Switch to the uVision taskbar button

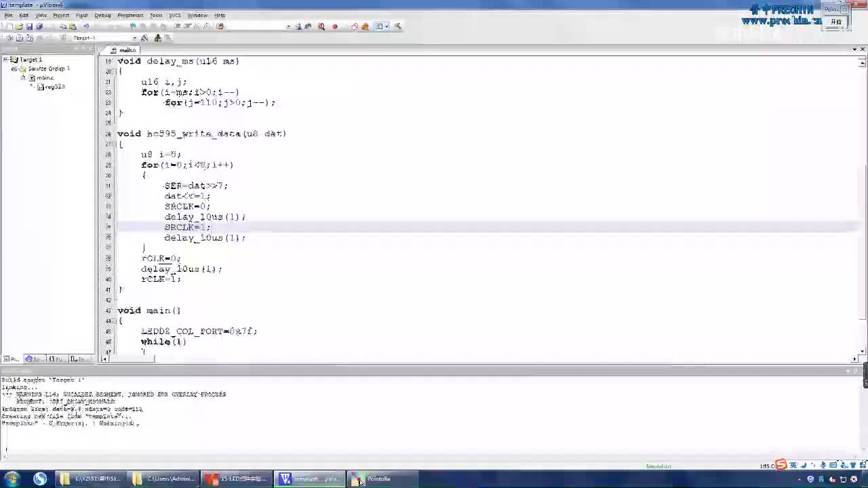pyautogui.click(x=311, y=479)
